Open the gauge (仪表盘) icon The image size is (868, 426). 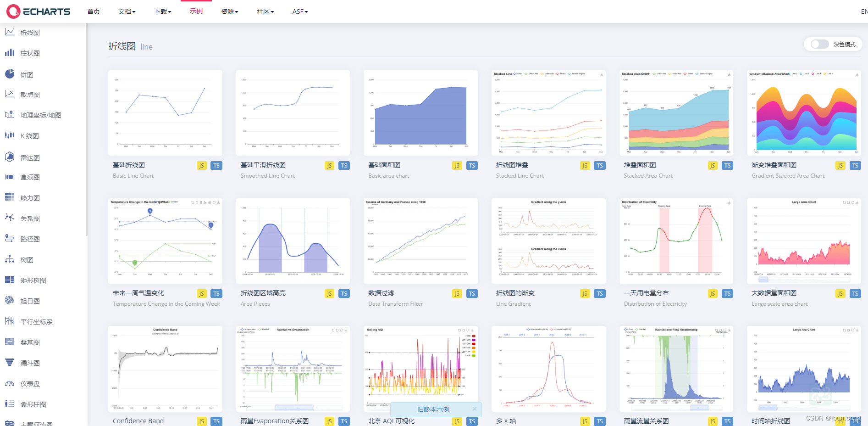9,383
